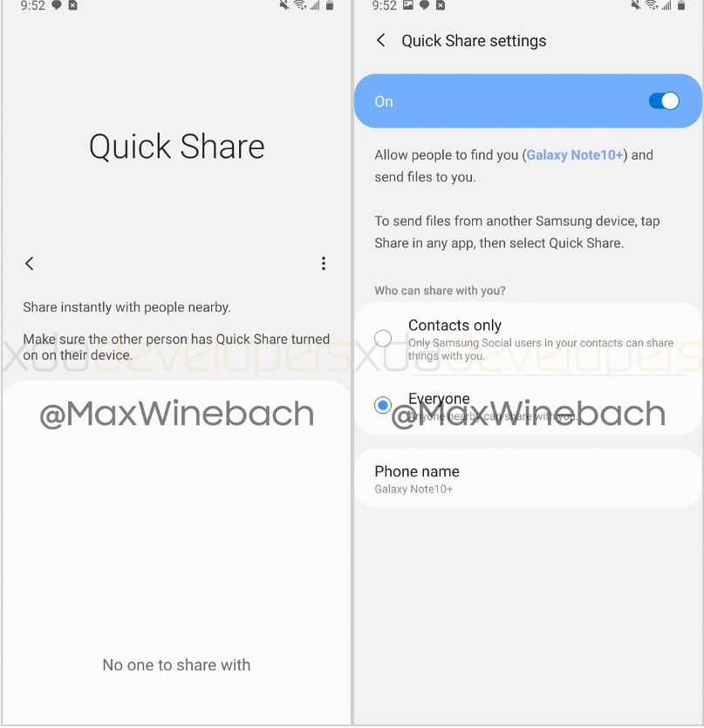The image size is (704, 728).
Task: Tap mute icon in right status bar
Action: (635, 5)
